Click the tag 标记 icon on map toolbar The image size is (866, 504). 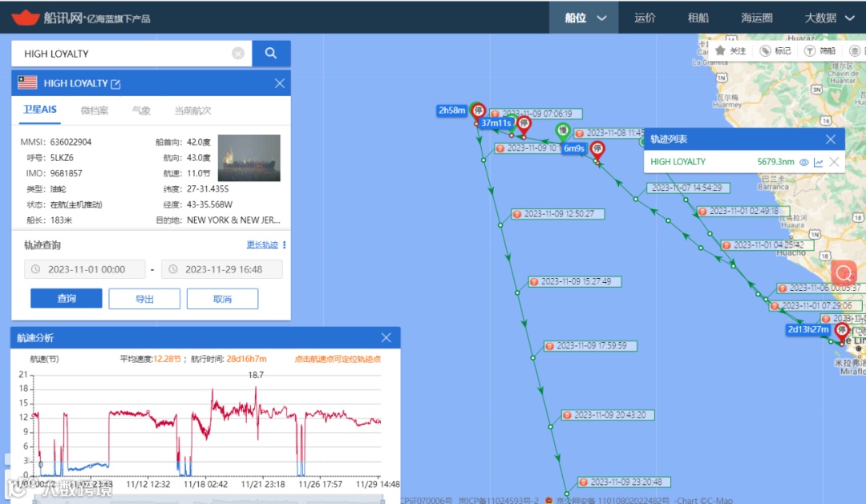[766, 50]
